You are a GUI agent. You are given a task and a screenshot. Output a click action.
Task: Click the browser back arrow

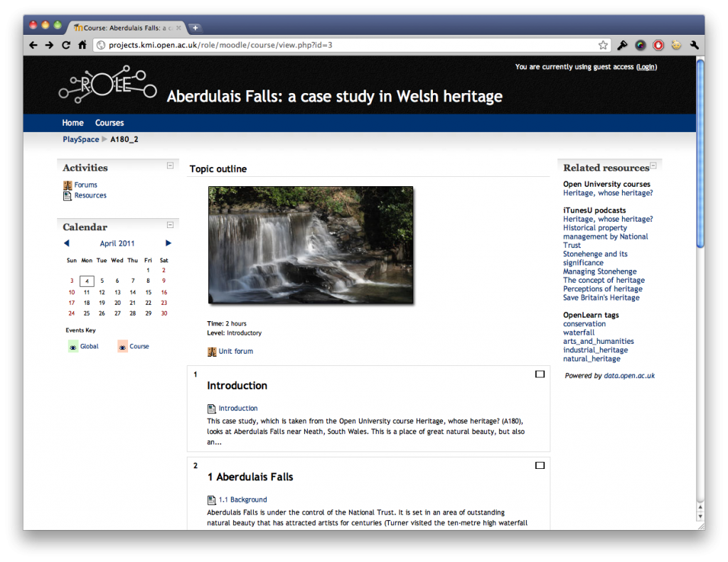tap(33, 45)
